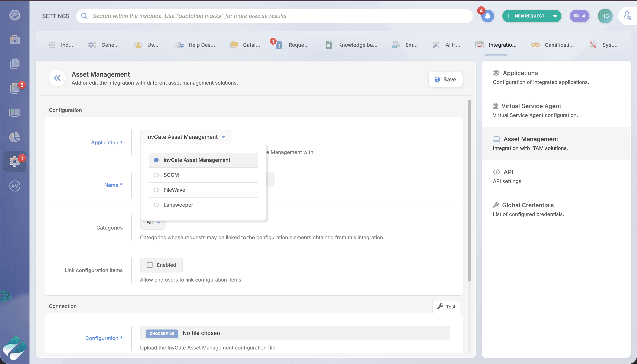Collapse the Application dropdown showing InvGate Asset Management

tap(185, 137)
